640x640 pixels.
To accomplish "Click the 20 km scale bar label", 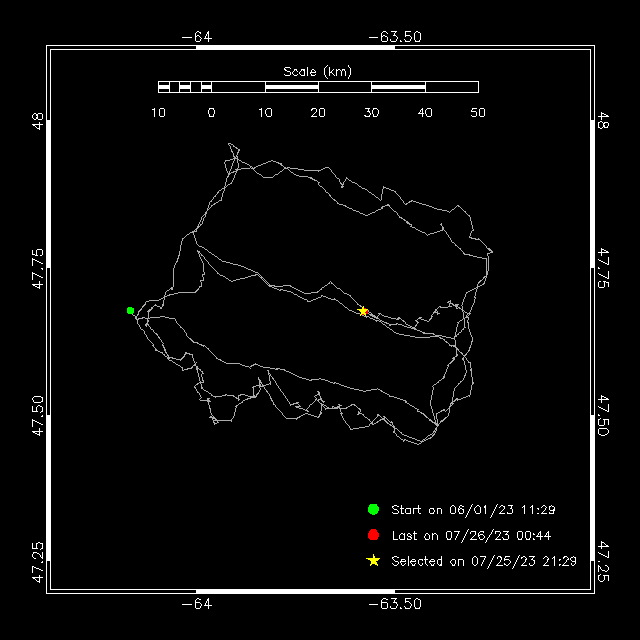I will pyautogui.click(x=318, y=113).
